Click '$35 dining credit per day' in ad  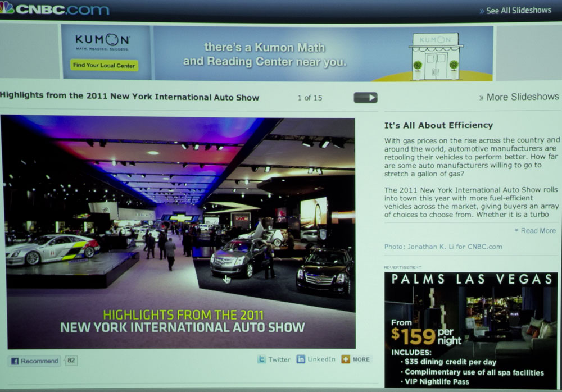[450, 362]
